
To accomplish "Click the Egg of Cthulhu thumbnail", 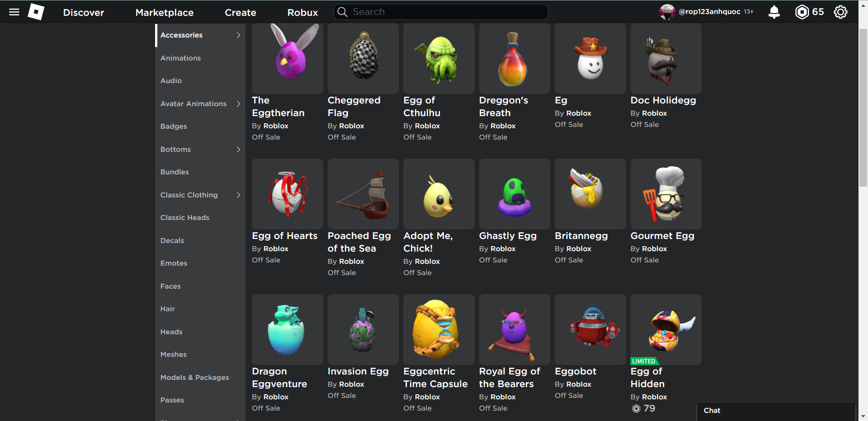I will point(439,59).
